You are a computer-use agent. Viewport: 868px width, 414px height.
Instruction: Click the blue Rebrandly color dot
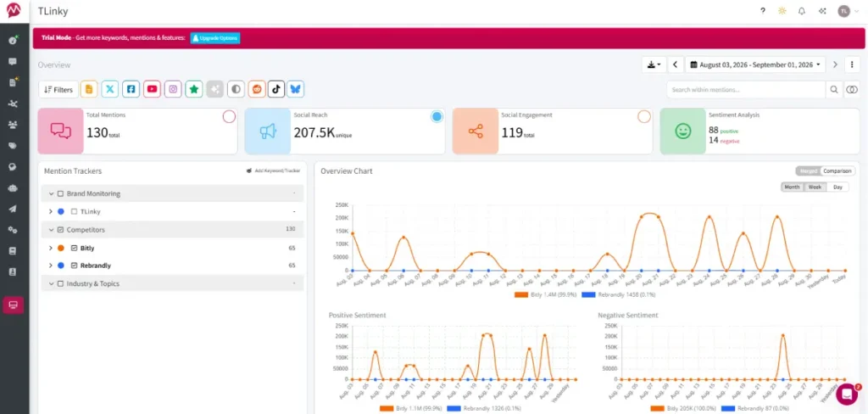pos(61,266)
